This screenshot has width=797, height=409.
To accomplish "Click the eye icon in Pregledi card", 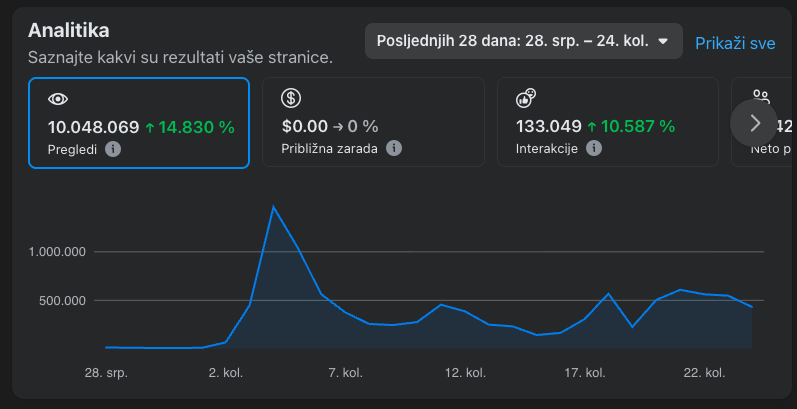I will click(58, 98).
